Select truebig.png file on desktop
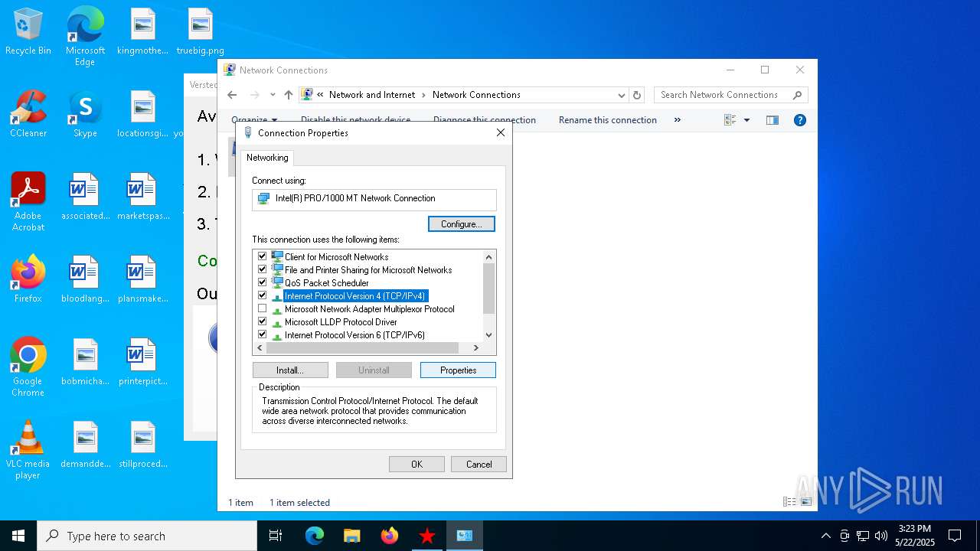 200,32
